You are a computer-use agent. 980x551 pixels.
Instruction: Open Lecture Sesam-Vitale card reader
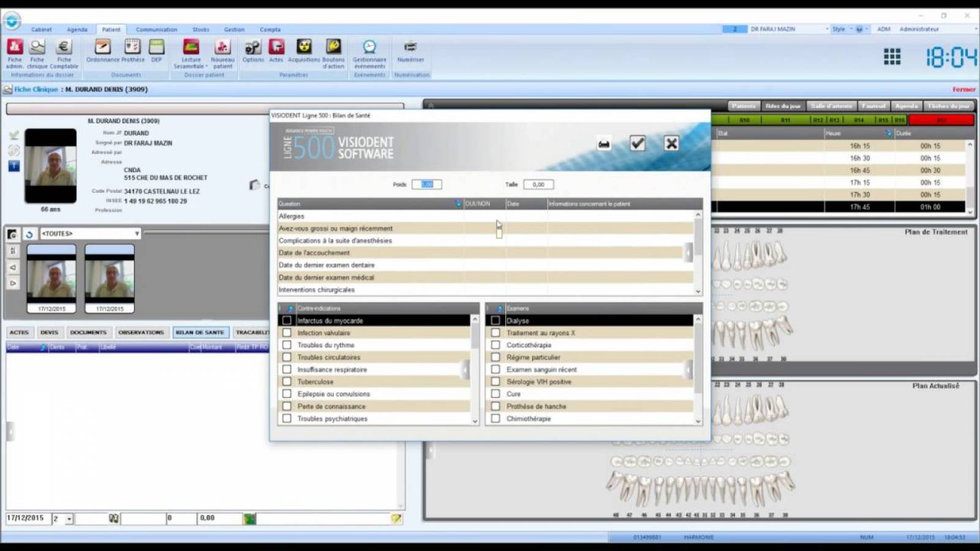click(x=191, y=48)
